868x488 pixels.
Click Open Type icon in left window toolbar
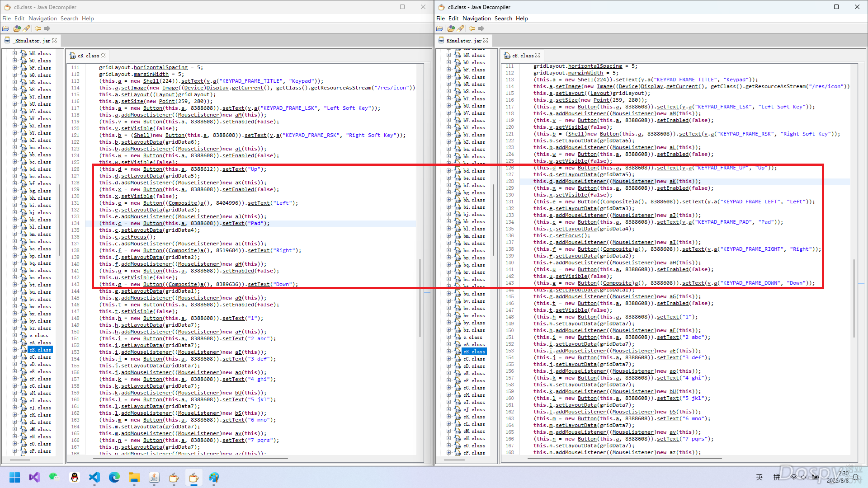[17, 28]
